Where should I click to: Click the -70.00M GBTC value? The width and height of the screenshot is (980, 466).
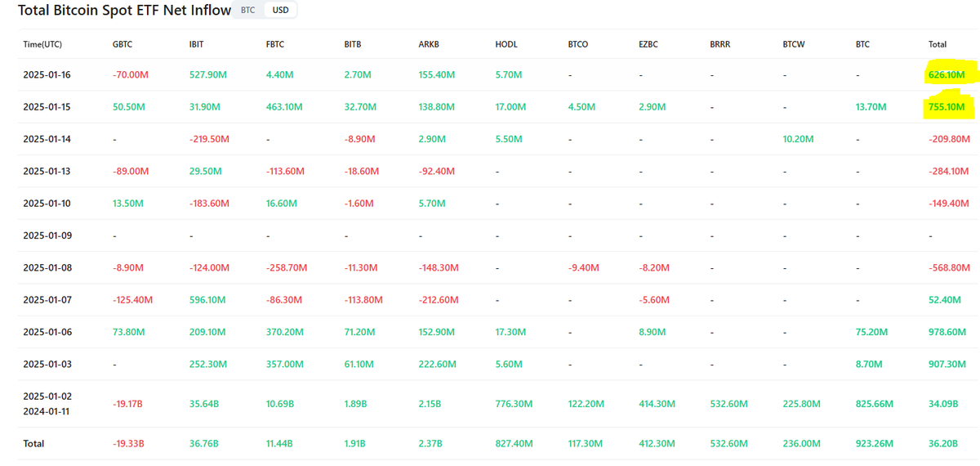pos(131,74)
